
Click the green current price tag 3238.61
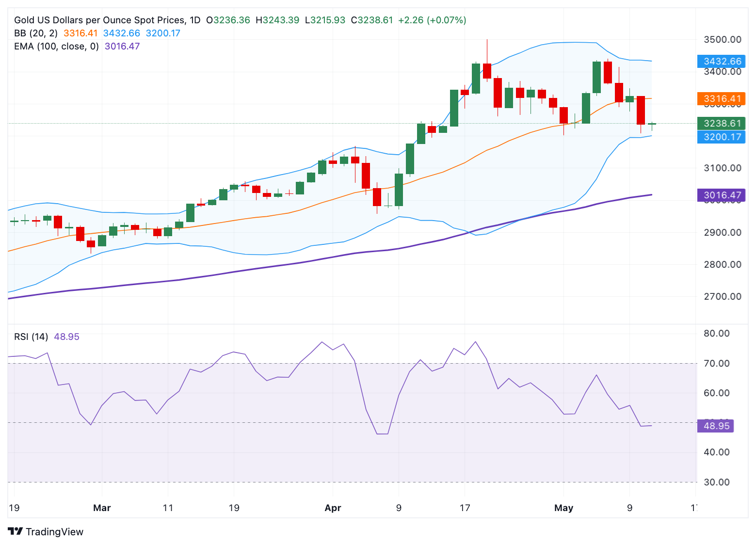click(721, 123)
